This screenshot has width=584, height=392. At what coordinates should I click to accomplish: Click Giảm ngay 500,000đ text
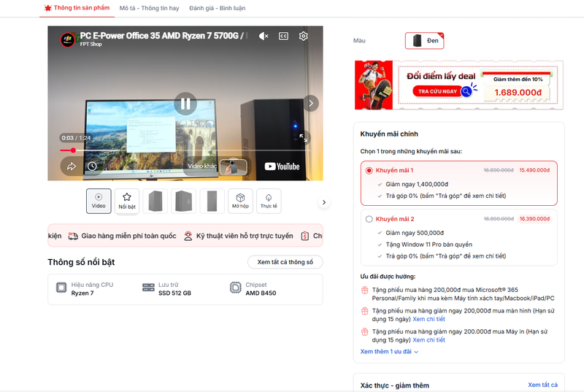click(x=415, y=233)
